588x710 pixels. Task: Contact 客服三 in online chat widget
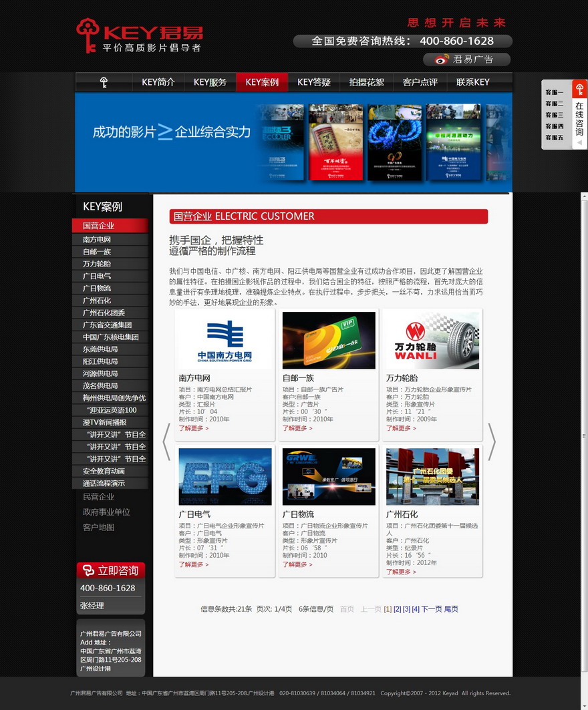pos(555,115)
